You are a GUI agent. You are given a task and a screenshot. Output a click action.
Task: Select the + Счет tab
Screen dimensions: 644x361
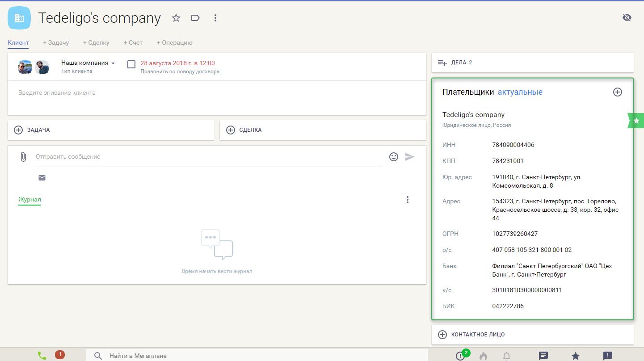(133, 43)
